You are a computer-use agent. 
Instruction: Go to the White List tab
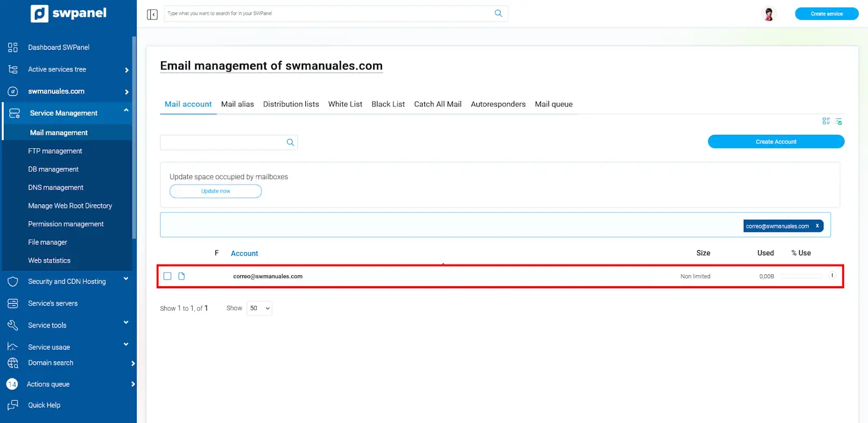click(x=345, y=104)
